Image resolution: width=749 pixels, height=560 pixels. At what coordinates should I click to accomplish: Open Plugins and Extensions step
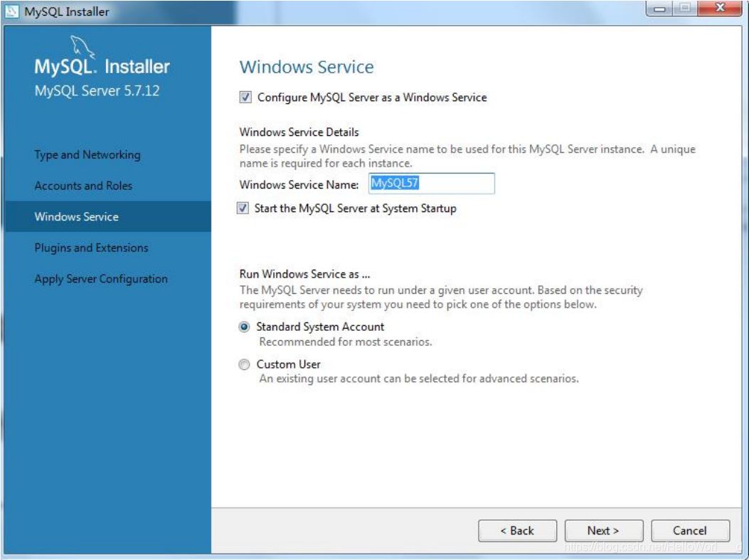pyautogui.click(x=92, y=248)
